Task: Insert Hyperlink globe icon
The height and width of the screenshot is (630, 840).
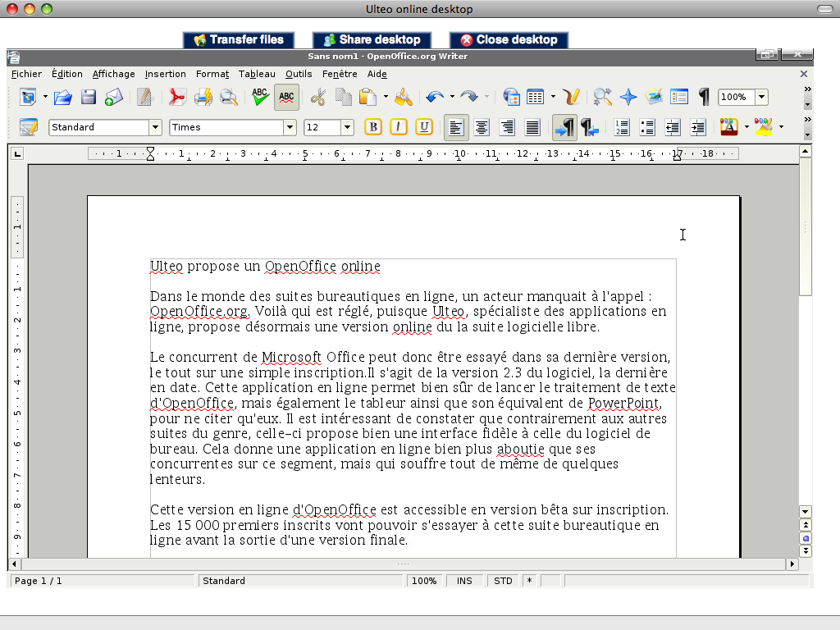Action: click(x=511, y=97)
